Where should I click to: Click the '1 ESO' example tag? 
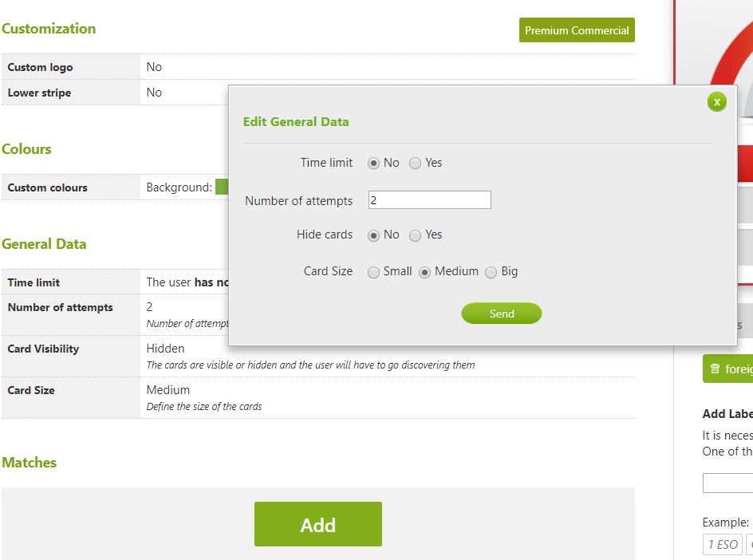pyautogui.click(x=722, y=545)
